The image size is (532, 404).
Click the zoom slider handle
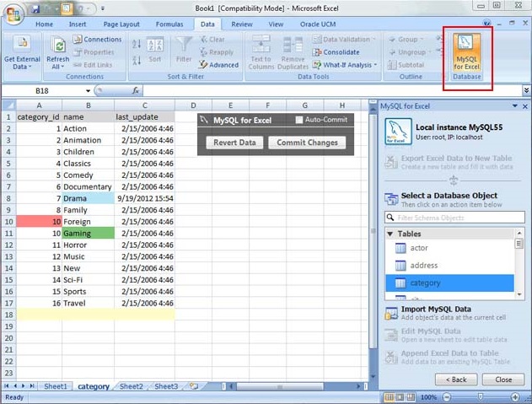pos(480,397)
